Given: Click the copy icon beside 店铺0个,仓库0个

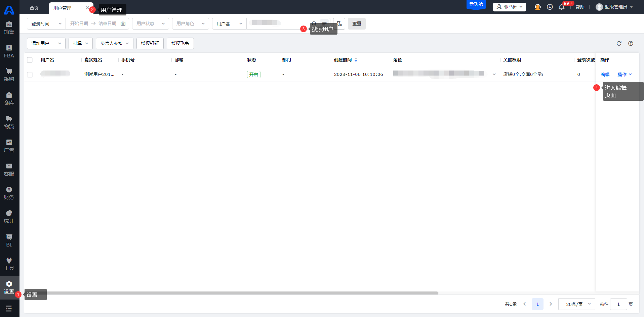Looking at the screenshot, I should (540, 75).
